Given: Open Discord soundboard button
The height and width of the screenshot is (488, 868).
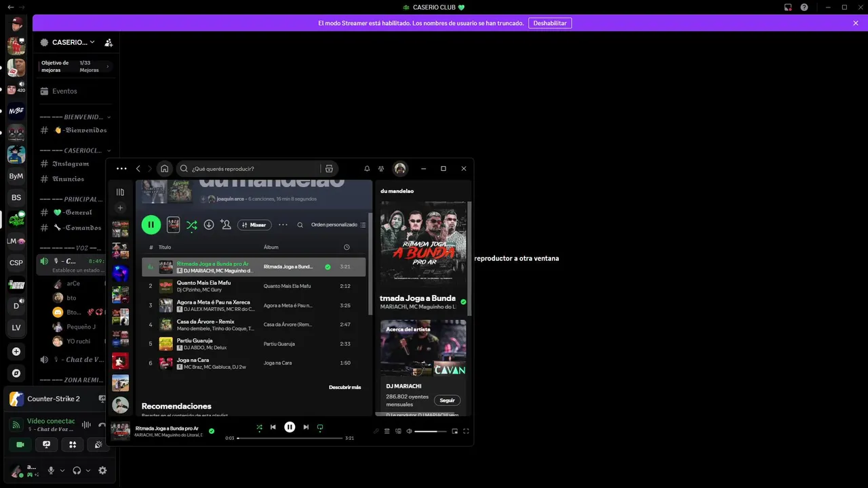Looking at the screenshot, I should coord(98,445).
